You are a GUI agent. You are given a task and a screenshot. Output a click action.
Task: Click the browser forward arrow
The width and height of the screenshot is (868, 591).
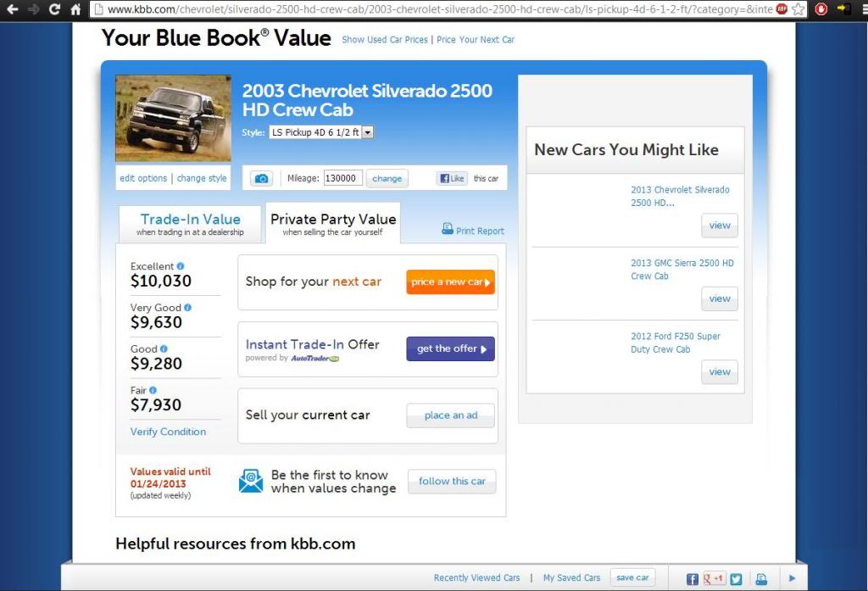[33, 8]
